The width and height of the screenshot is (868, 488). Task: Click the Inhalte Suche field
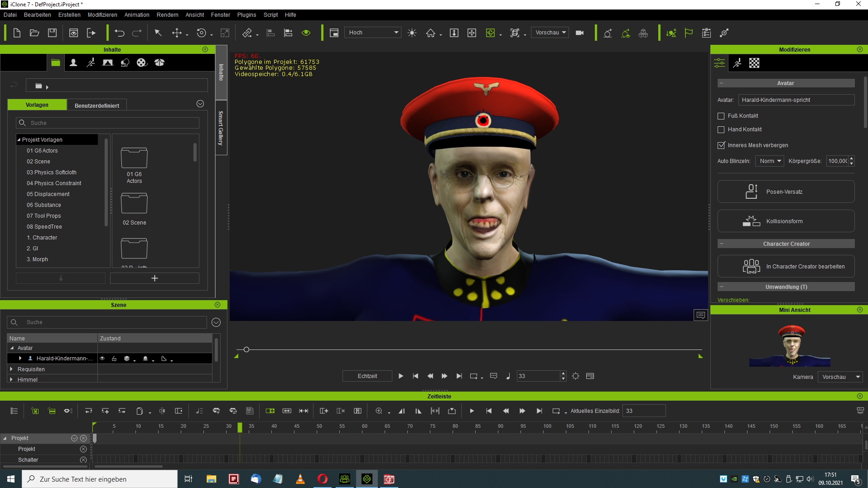(108, 123)
